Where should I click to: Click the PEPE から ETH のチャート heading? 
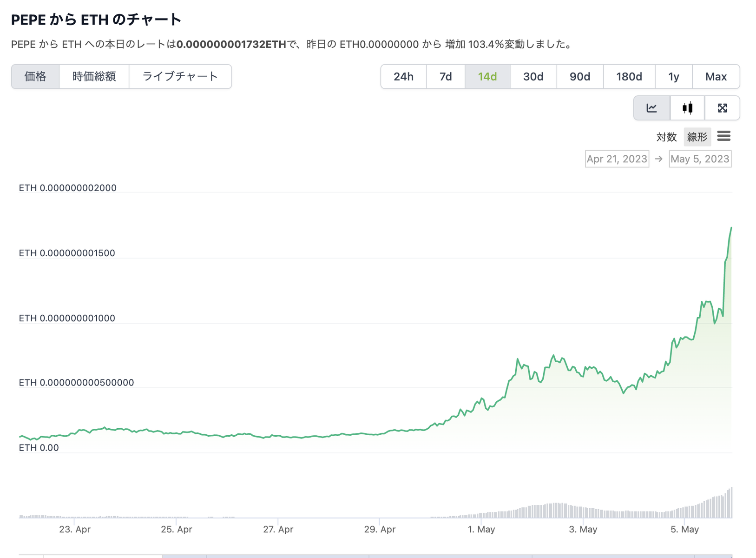pos(96,20)
